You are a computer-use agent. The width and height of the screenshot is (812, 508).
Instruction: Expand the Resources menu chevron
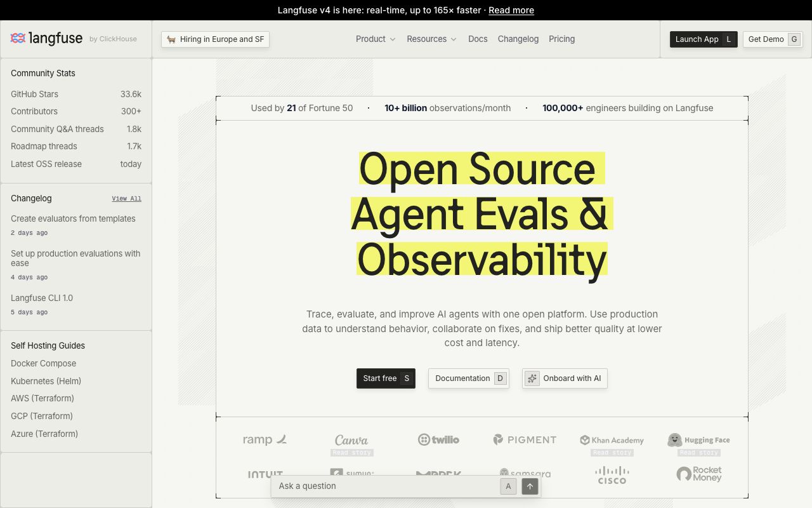[454, 39]
